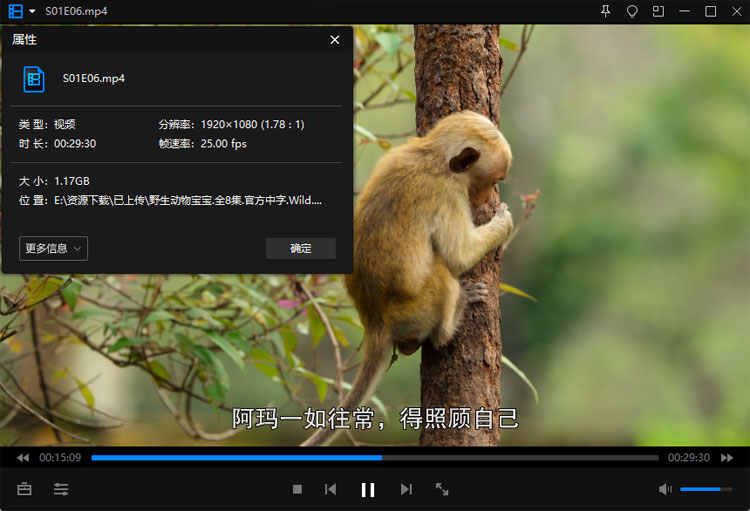Adjust the volume slider
Screen dimensions: 750x511
[705, 489]
